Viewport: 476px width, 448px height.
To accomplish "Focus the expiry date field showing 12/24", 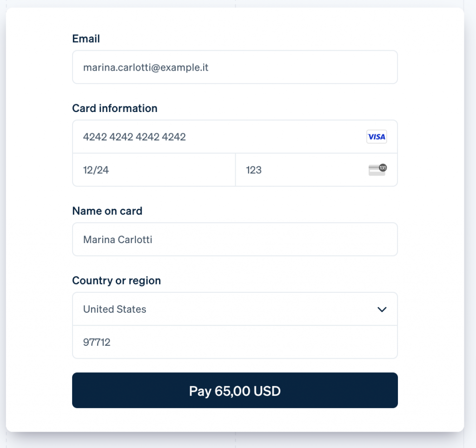I will [154, 170].
